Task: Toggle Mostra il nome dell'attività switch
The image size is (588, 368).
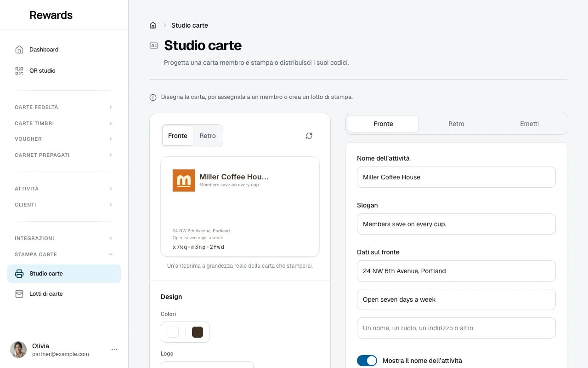Action: pos(367,361)
